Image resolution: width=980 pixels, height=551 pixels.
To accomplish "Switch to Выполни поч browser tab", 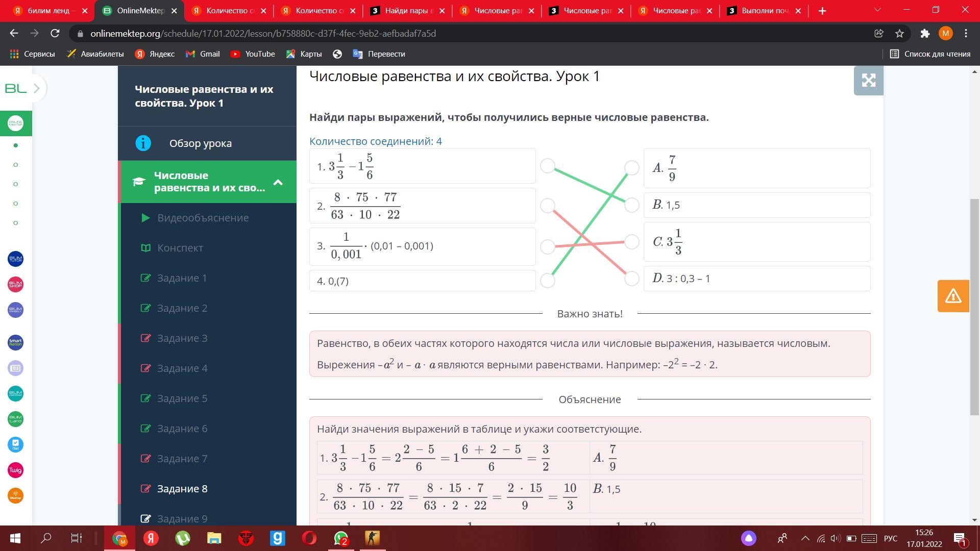I will (x=764, y=11).
